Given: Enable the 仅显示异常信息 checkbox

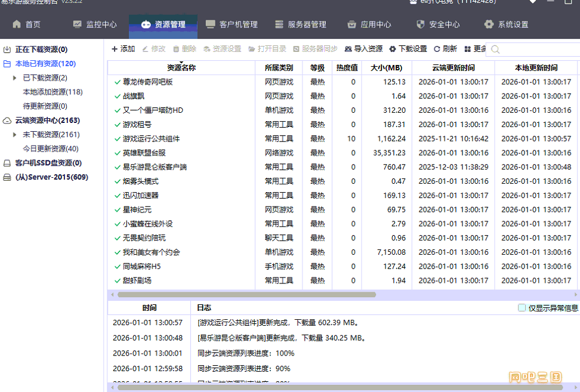Looking at the screenshot, I should pos(522,308).
